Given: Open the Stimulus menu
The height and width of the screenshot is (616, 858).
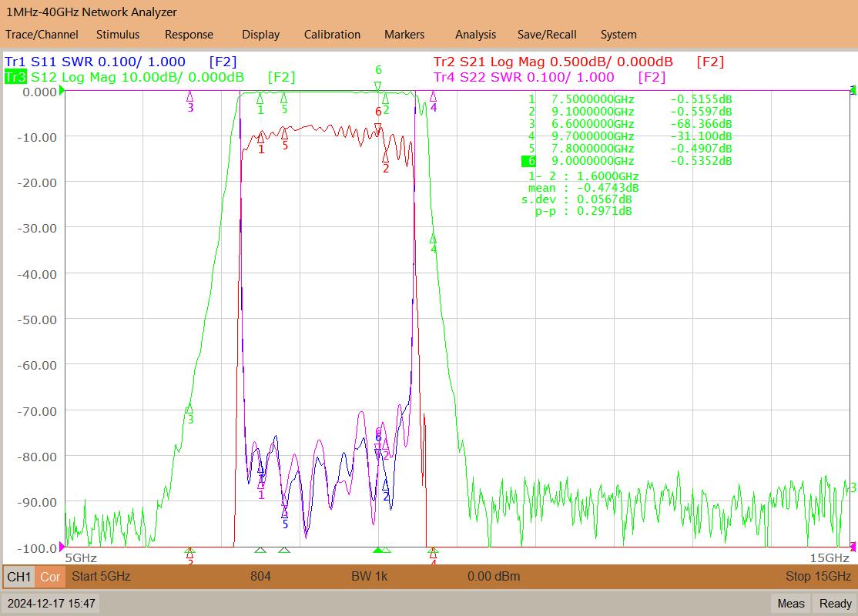Looking at the screenshot, I should point(118,35).
